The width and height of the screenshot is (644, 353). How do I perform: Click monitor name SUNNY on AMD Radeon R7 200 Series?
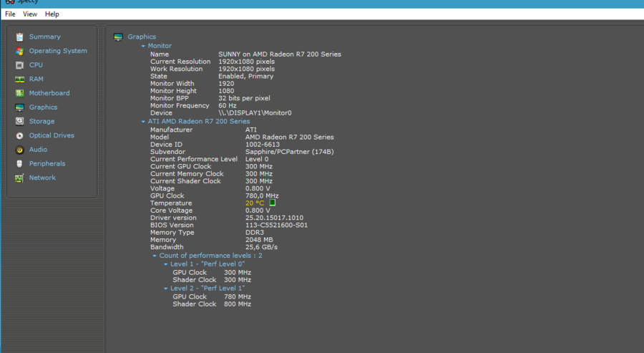coord(280,54)
